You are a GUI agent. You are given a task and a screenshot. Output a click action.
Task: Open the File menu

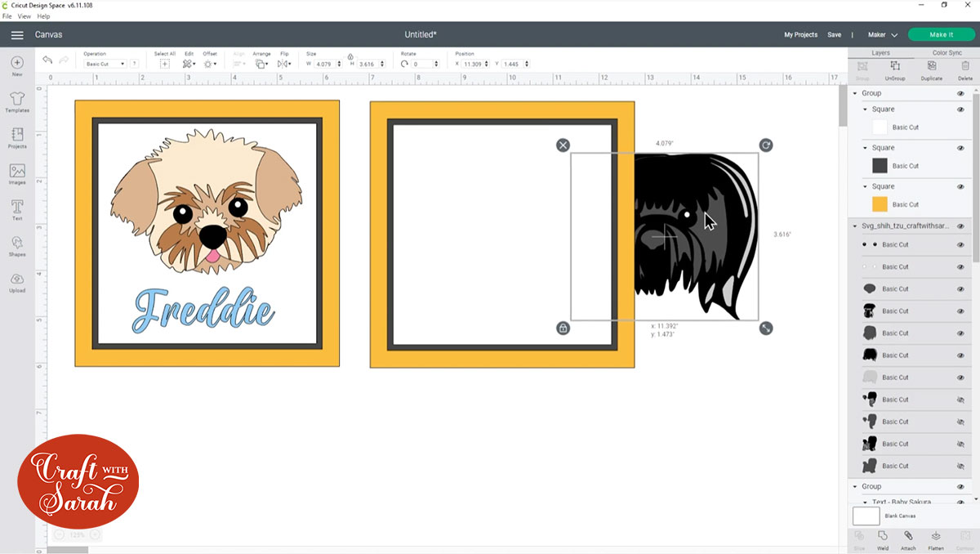[x=7, y=16]
